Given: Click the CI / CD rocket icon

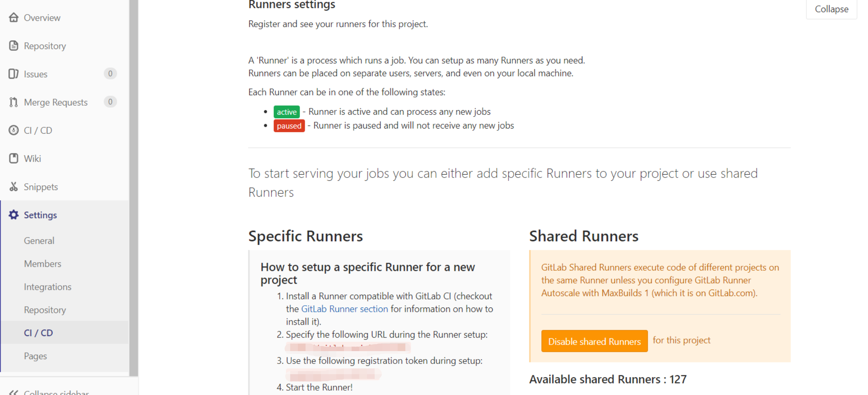Looking at the screenshot, I should point(13,130).
